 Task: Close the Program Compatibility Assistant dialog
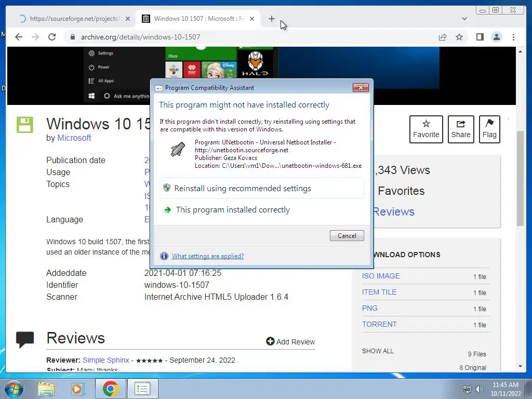(x=361, y=87)
